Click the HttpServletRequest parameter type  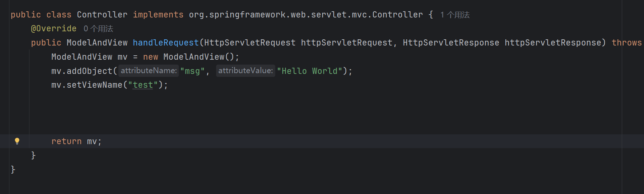point(250,43)
